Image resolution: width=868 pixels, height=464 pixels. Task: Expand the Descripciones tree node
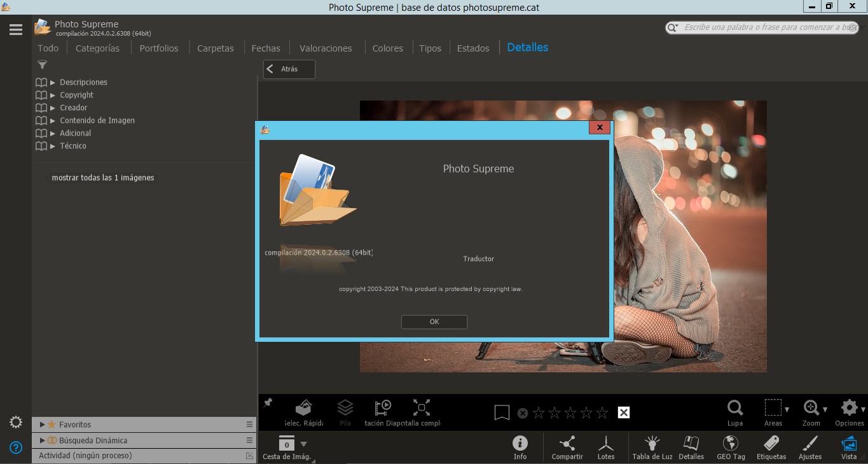coord(53,82)
